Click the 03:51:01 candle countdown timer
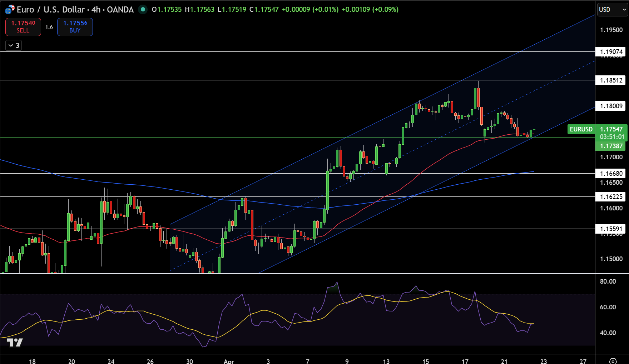Screen dimensions: 629x364 [x=612, y=137]
